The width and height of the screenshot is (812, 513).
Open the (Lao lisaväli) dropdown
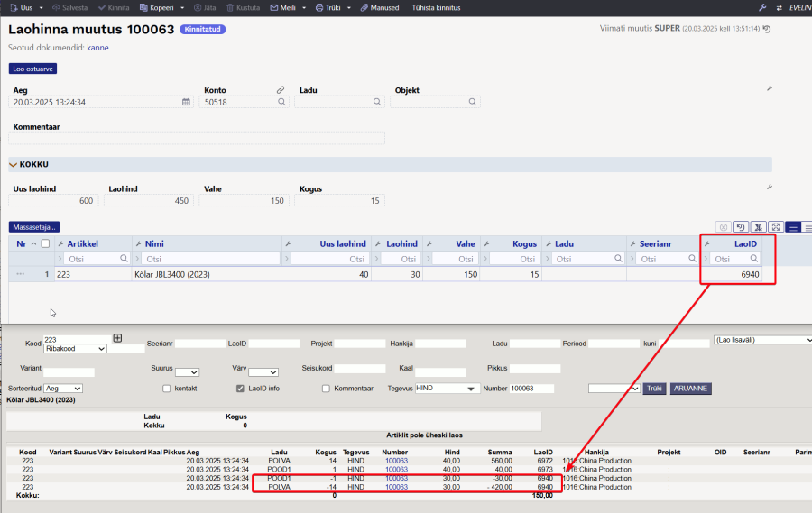pos(762,340)
